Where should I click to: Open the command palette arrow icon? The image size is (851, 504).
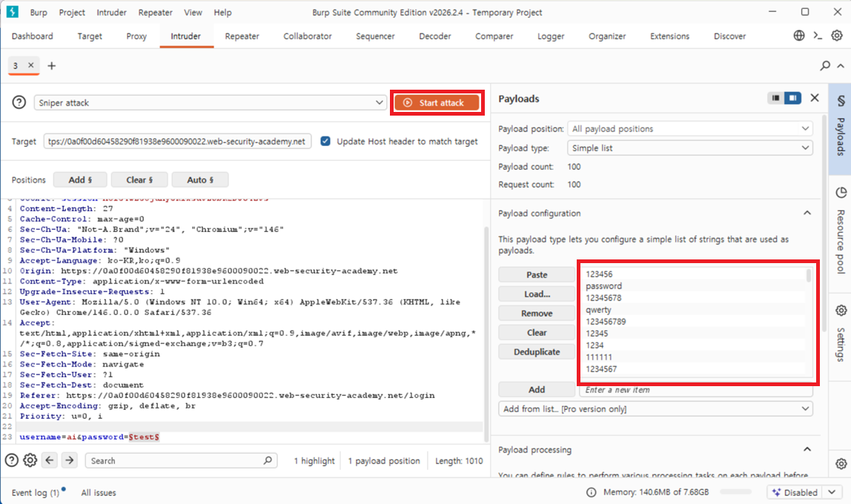(x=818, y=36)
